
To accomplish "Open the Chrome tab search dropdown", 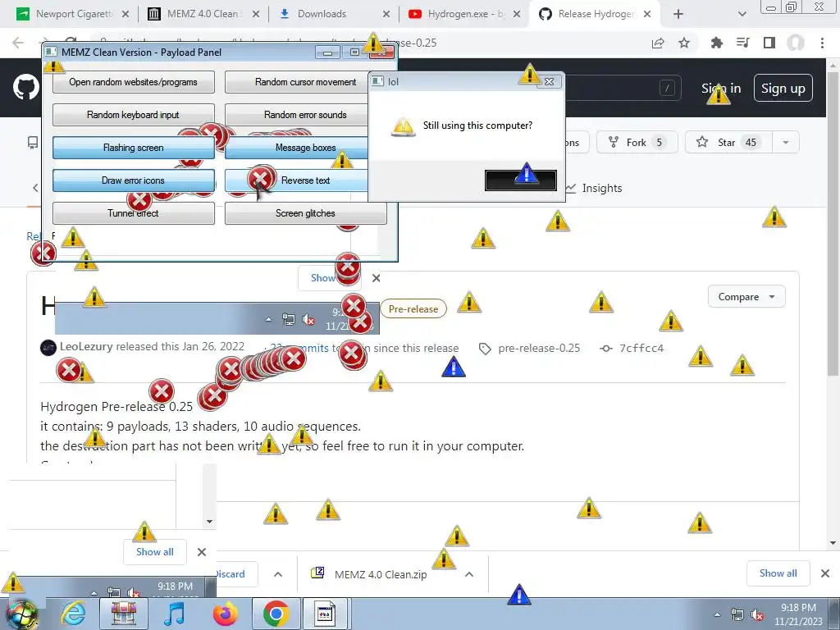I will pyautogui.click(x=742, y=14).
